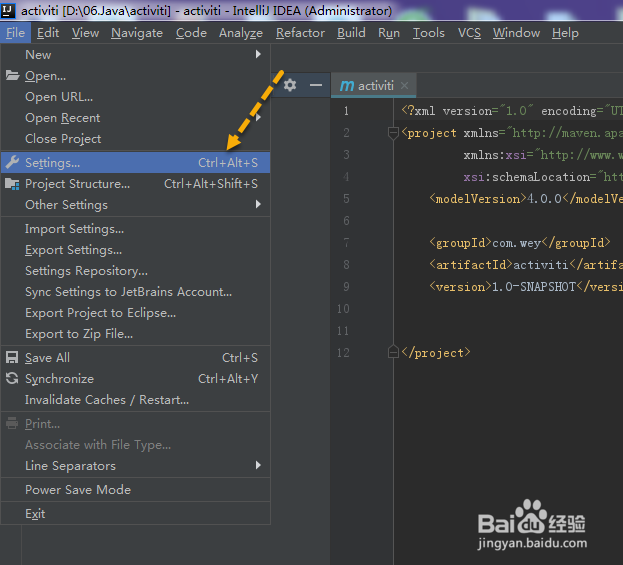Viewport: 623px width, 565px height.
Task: Close the activiti editor tab
Action: pos(404,85)
